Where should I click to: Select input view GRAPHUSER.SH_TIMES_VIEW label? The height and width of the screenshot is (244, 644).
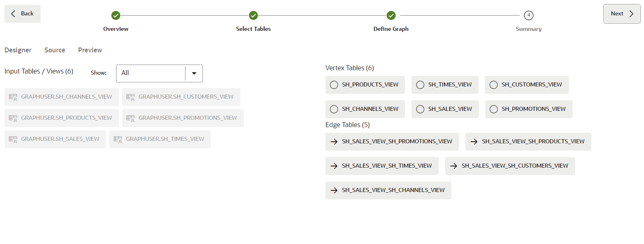[165, 139]
